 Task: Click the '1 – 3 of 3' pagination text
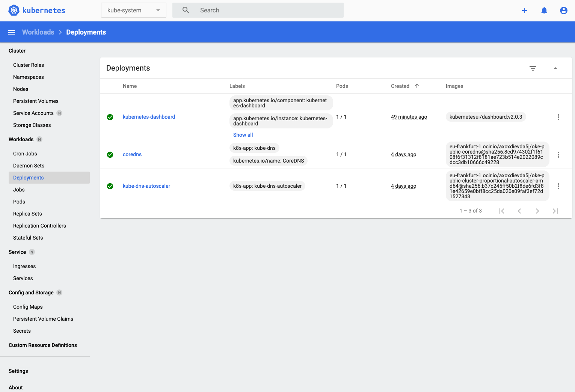[x=471, y=211]
